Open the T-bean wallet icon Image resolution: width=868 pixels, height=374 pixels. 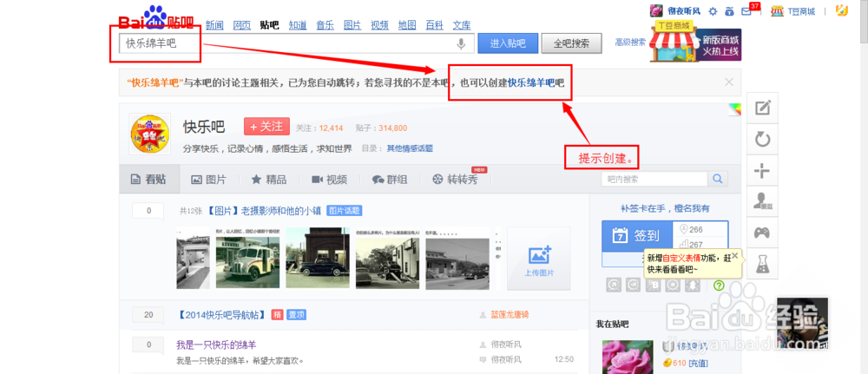(x=729, y=10)
